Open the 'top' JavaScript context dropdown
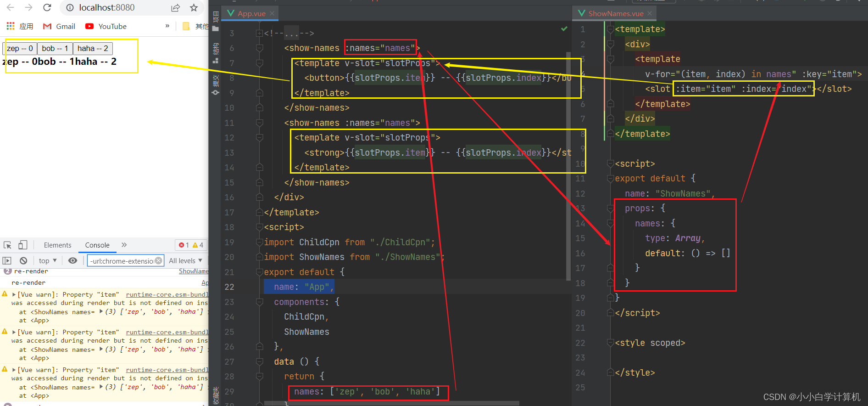 point(48,260)
